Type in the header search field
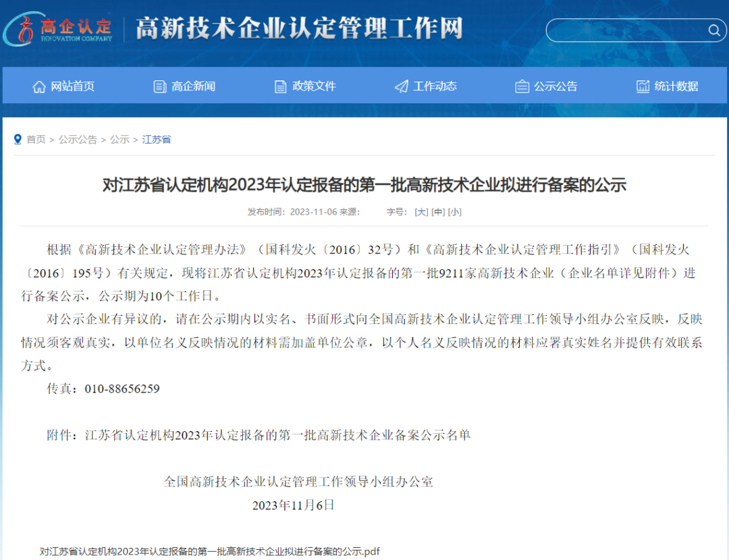729x560 pixels. coord(624,30)
